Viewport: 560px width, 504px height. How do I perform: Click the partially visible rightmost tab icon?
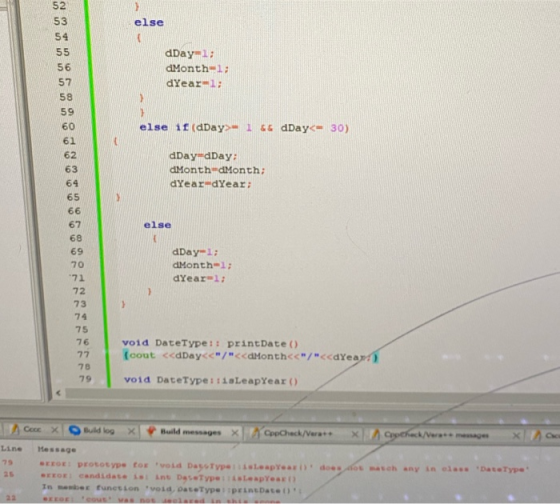(x=536, y=435)
